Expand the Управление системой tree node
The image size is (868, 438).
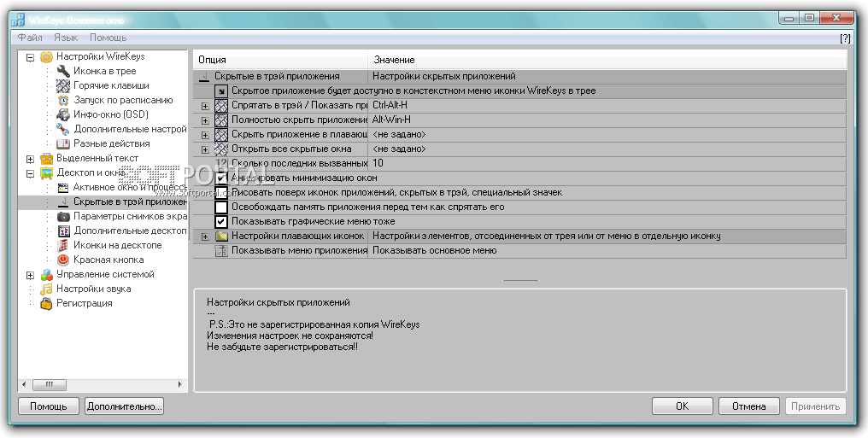[31, 275]
